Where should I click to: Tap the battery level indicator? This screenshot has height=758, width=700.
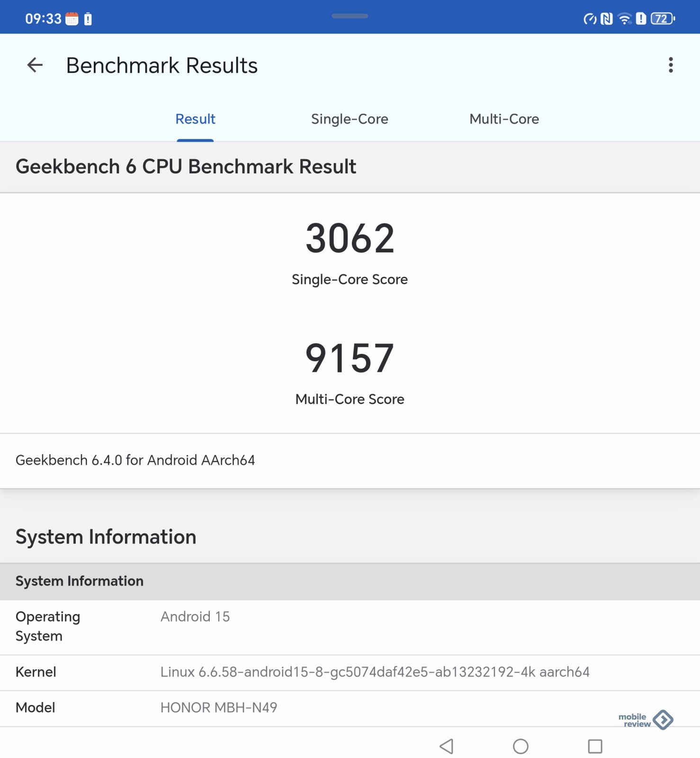coord(662,19)
